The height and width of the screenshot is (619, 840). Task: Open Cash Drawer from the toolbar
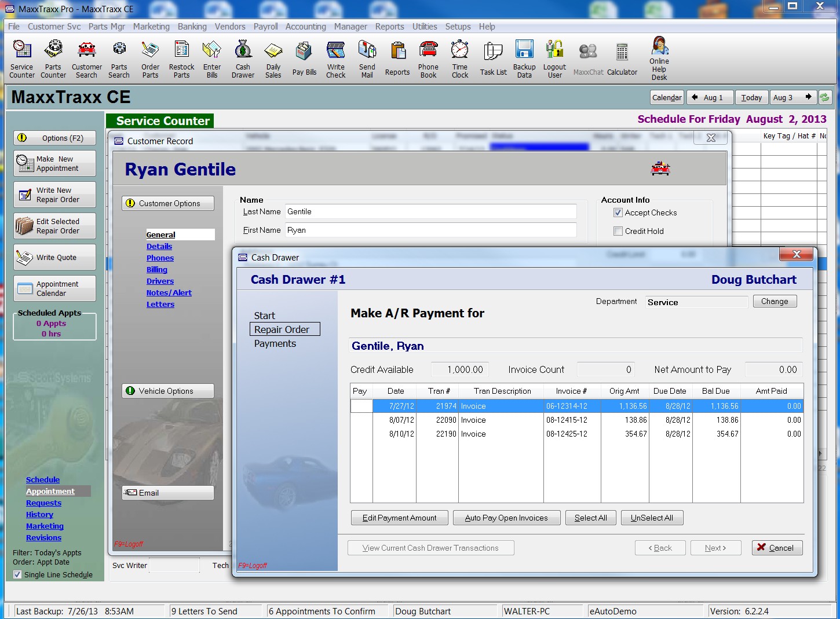coord(243,59)
